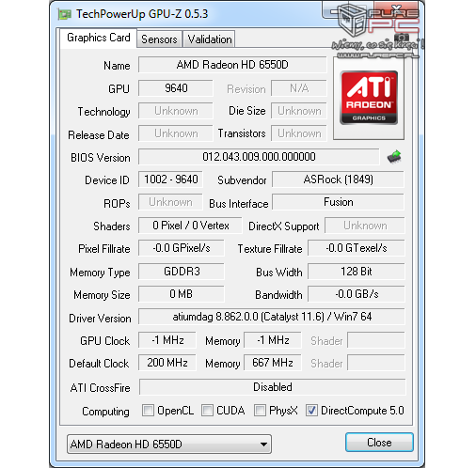
Task: Click the ATI Radeon Graphics logo
Action: point(369,98)
